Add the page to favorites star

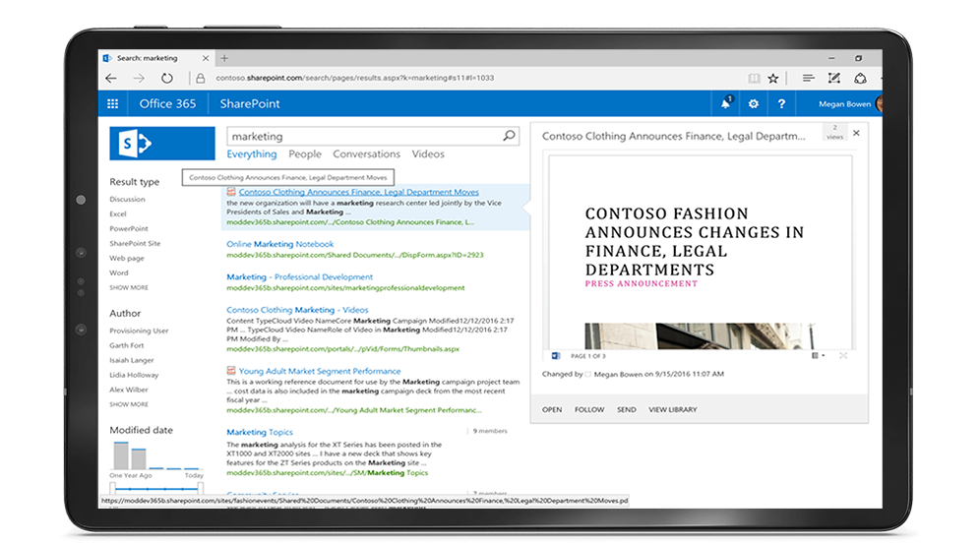pos(773,78)
